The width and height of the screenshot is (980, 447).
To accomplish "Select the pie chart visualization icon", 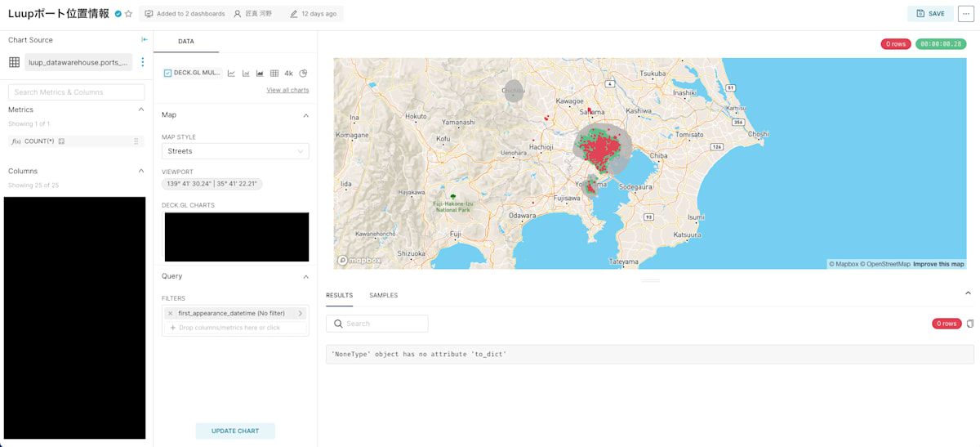I will point(303,74).
